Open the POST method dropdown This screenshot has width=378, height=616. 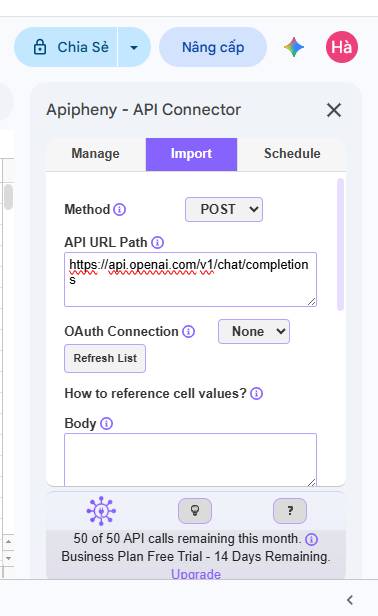pos(224,209)
